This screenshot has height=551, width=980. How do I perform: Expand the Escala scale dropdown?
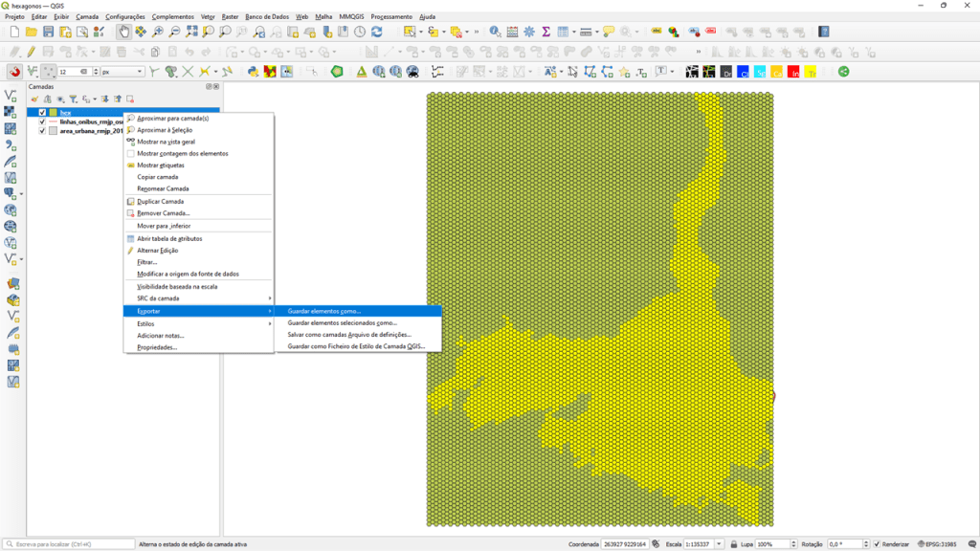(x=720, y=544)
